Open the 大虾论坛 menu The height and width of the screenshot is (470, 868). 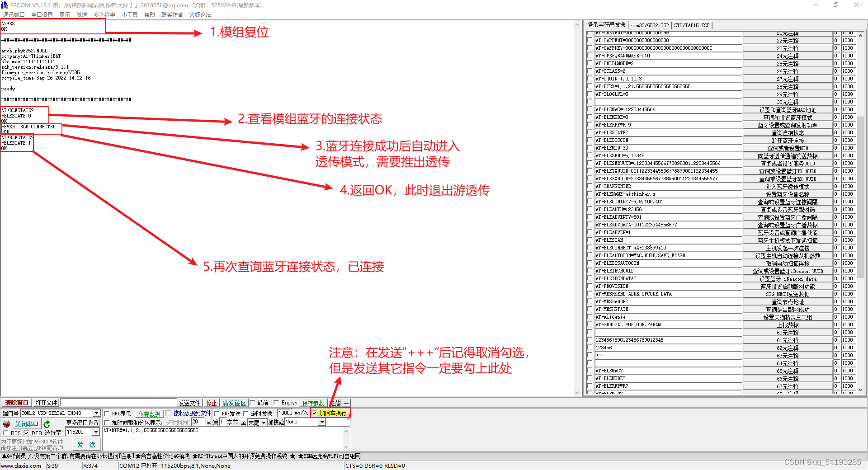point(200,14)
